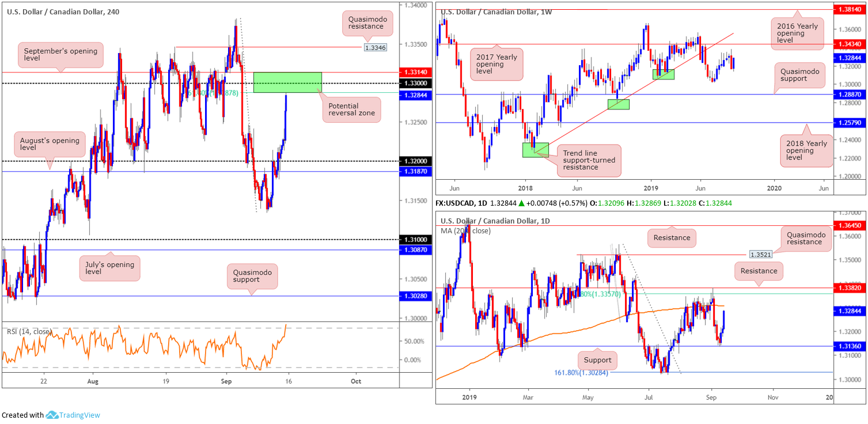This screenshot has height=424, width=868.
Task: Click the blue 1.31360 price tag
Action: coord(850,346)
